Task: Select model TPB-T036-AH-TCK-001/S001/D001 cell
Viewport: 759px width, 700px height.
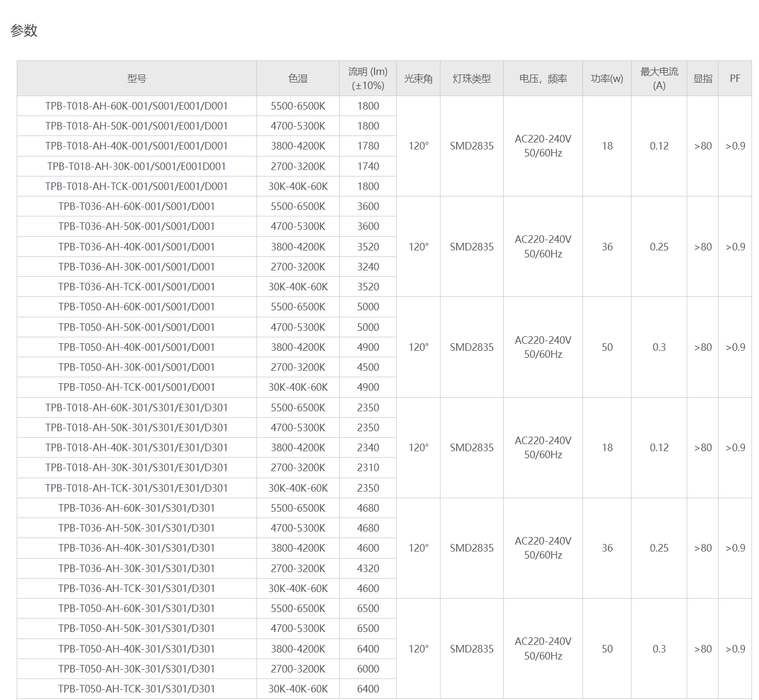Action: pyautogui.click(x=137, y=287)
